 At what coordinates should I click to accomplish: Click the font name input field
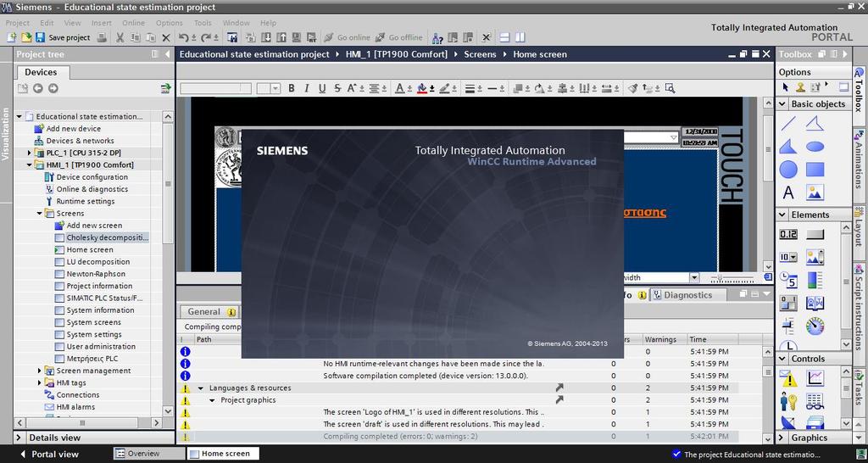(215, 88)
